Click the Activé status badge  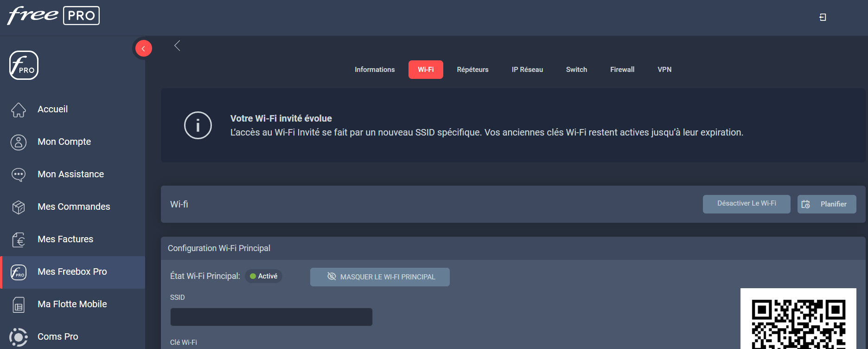(263, 276)
